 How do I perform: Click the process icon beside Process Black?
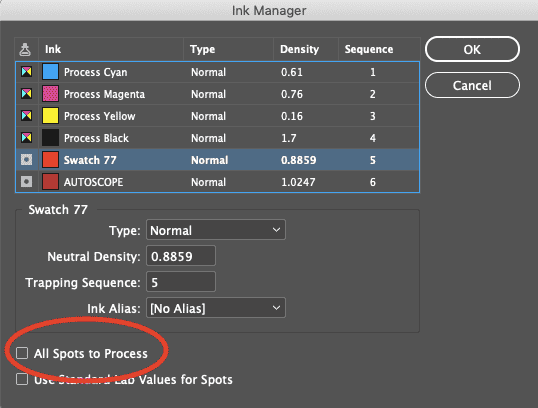pos(26,137)
